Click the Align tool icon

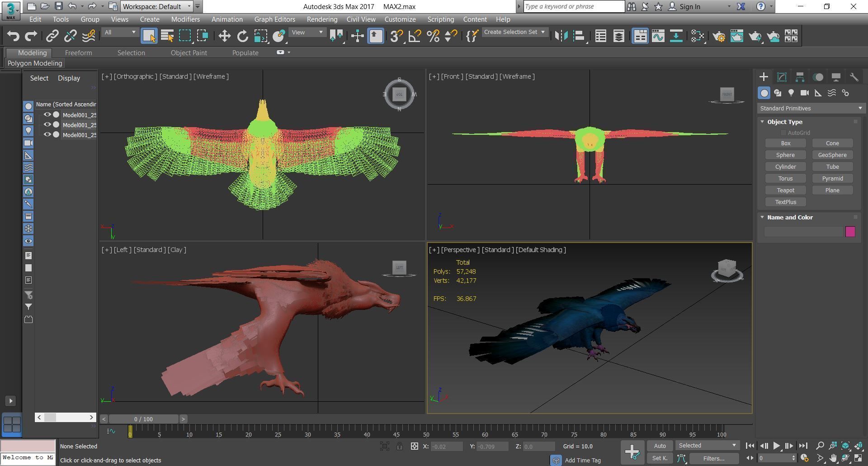click(x=579, y=36)
